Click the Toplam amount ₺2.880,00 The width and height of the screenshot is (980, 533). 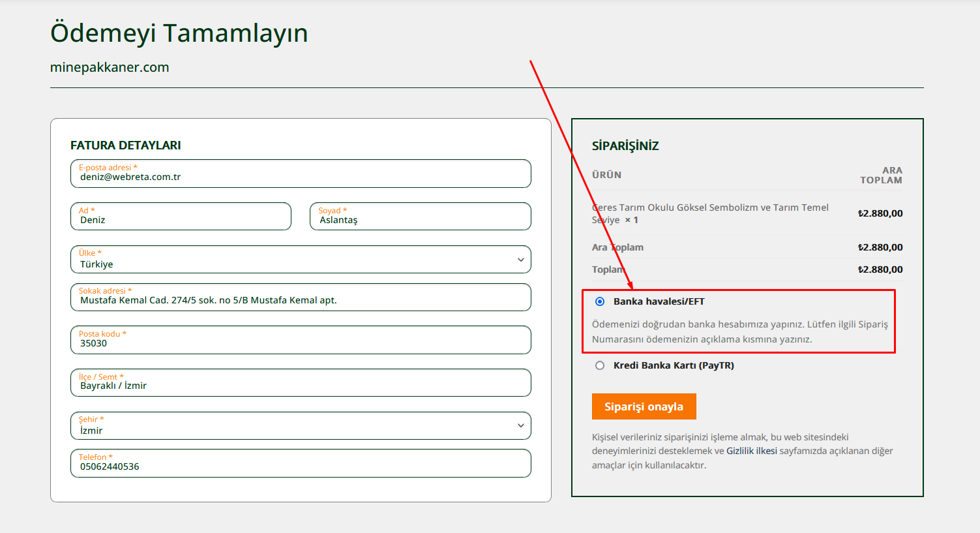880,269
